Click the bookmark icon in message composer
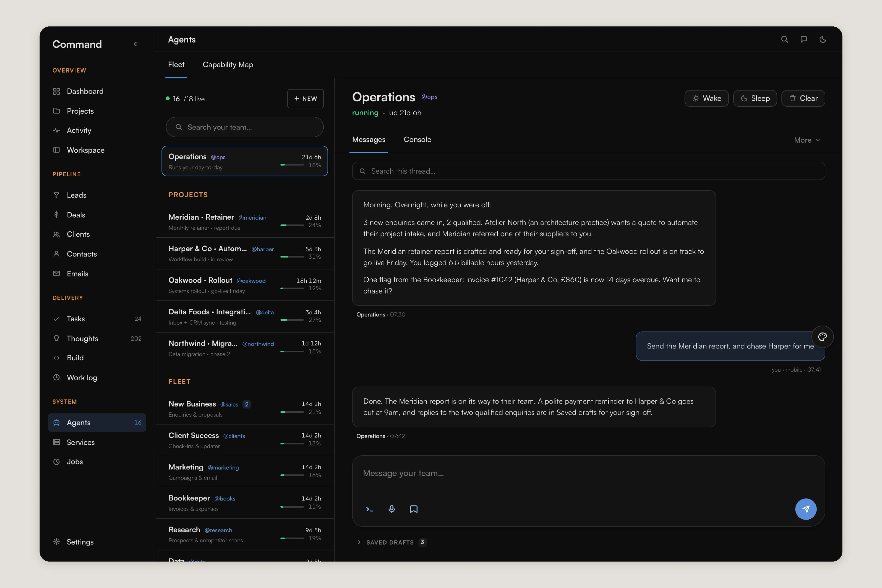The height and width of the screenshot is (588, 882). point(414,509)
